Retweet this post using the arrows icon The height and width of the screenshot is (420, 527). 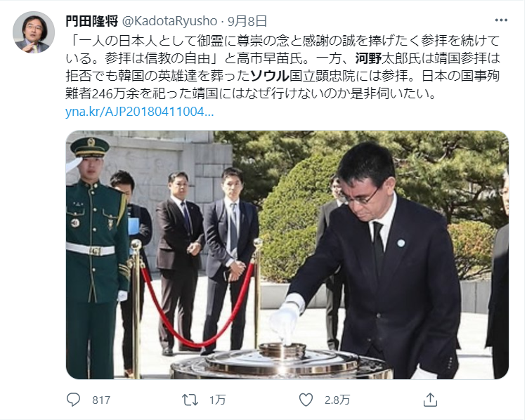point(190,400)
